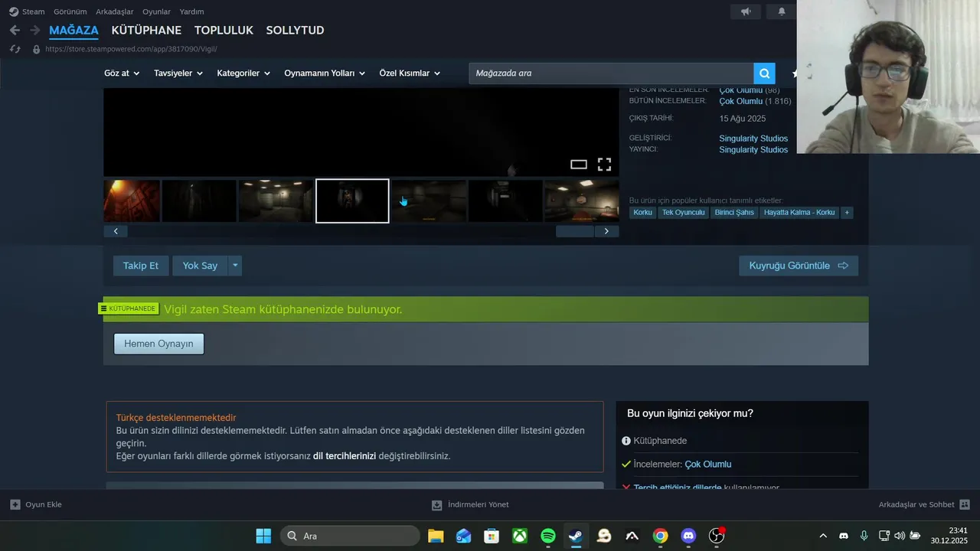Open OBS Studio from the taskbar

717,536
